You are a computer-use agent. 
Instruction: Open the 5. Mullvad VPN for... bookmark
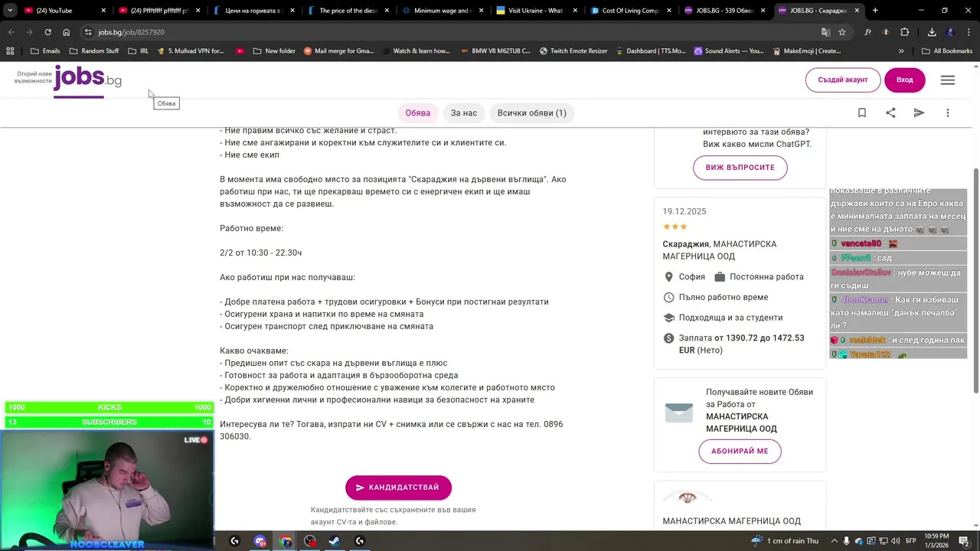(191, 51)
